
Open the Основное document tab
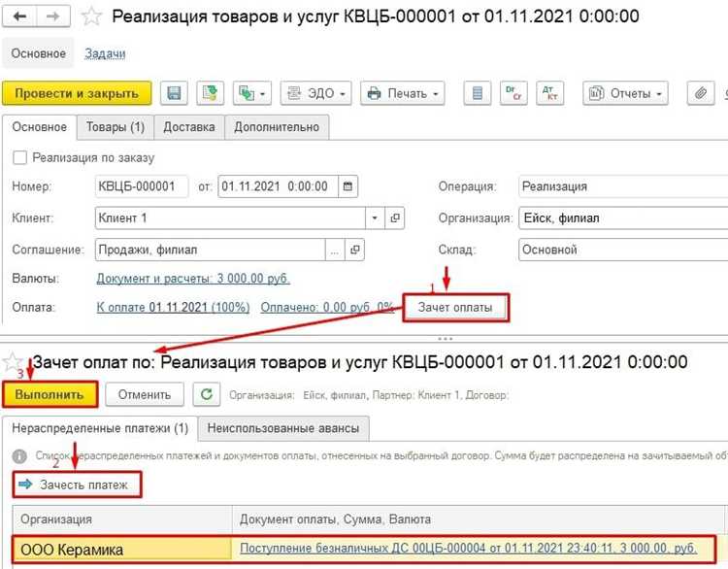(39, 127)
